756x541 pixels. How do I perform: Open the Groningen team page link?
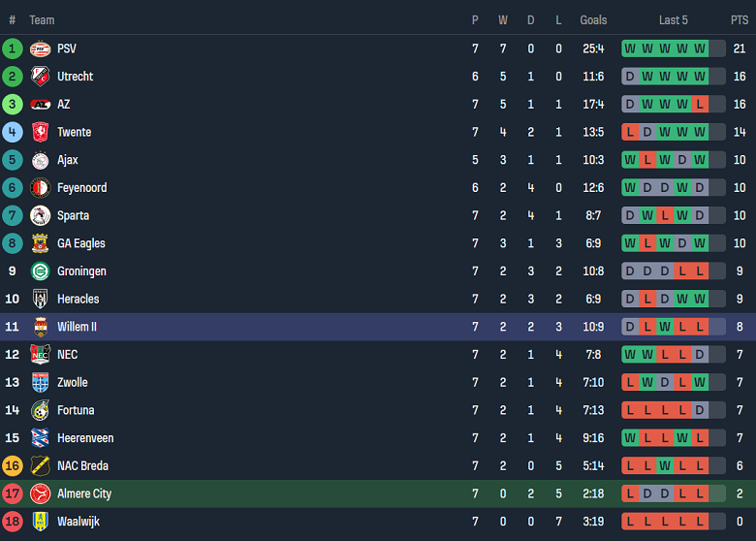81,271
